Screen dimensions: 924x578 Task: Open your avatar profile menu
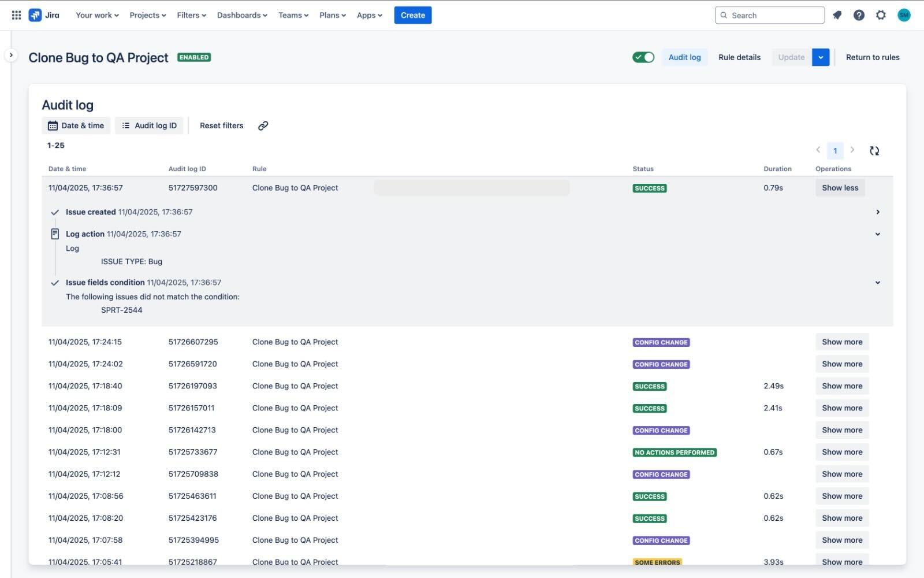click(x=904, y=15)
